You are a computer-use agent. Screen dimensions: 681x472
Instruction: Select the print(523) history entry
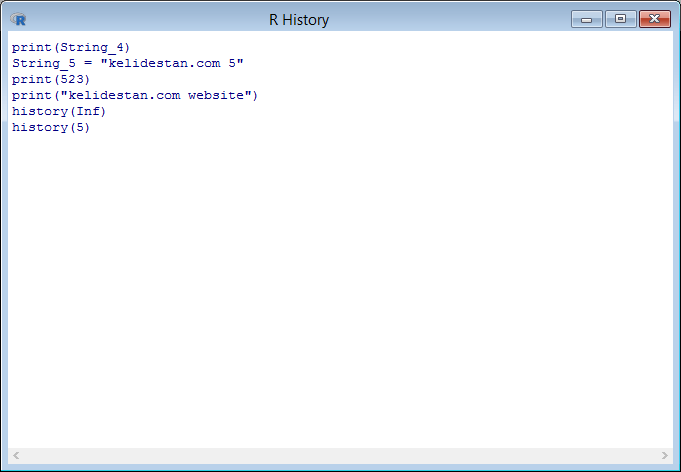(51, 79)
